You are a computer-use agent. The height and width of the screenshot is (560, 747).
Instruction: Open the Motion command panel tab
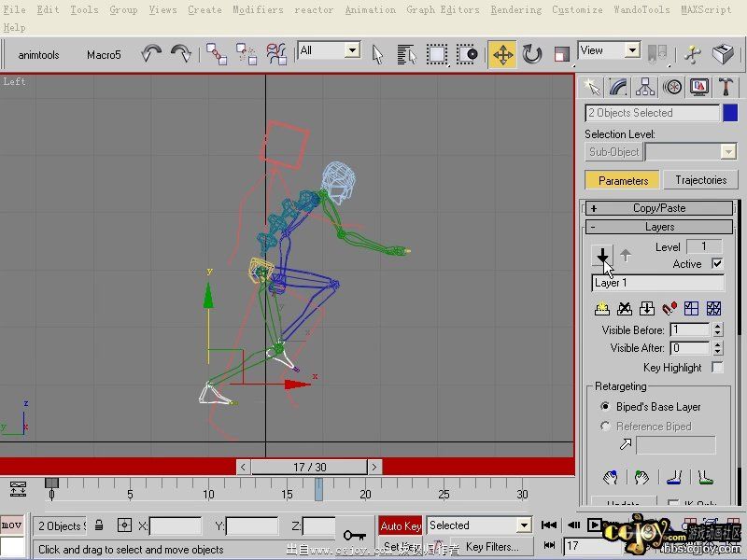pos(672,87)
